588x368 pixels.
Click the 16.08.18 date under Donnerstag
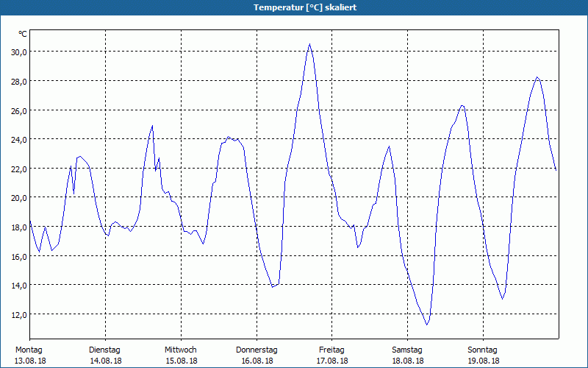[257, 361]
